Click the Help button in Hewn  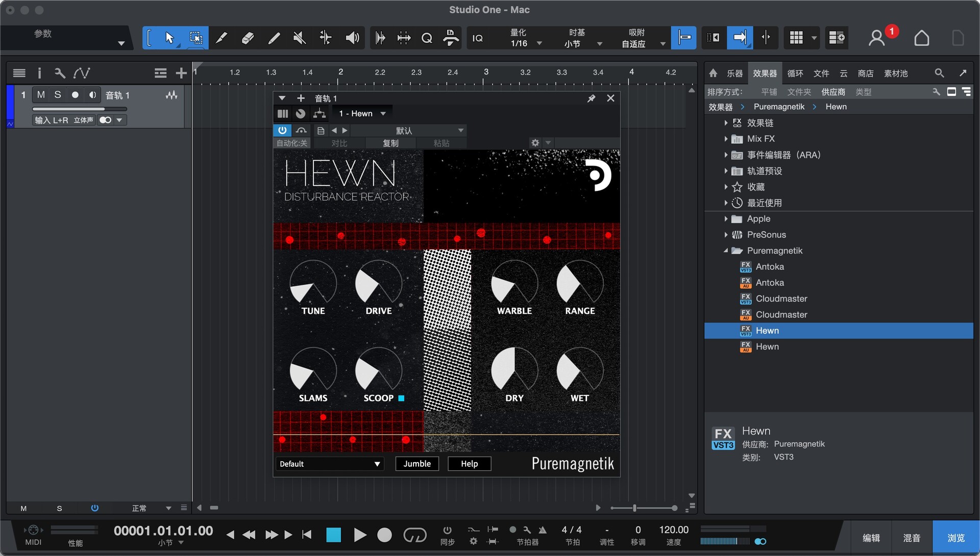coord(469,464)
